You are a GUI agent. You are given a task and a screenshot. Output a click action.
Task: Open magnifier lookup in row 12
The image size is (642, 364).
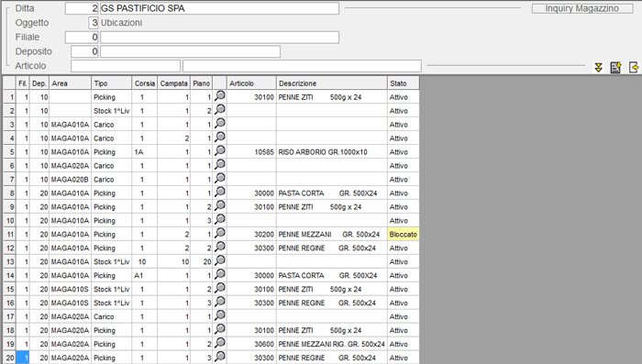pos(220,247)
